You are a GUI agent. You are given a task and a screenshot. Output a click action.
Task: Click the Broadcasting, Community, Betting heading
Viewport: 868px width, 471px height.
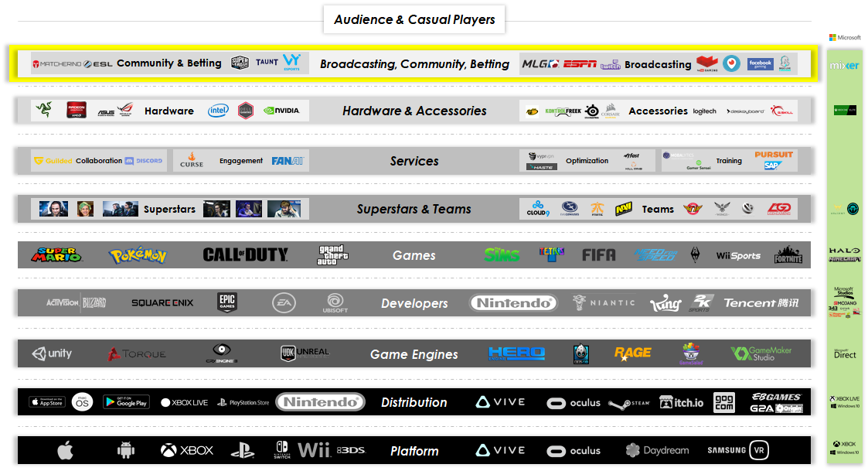(414, 64)
